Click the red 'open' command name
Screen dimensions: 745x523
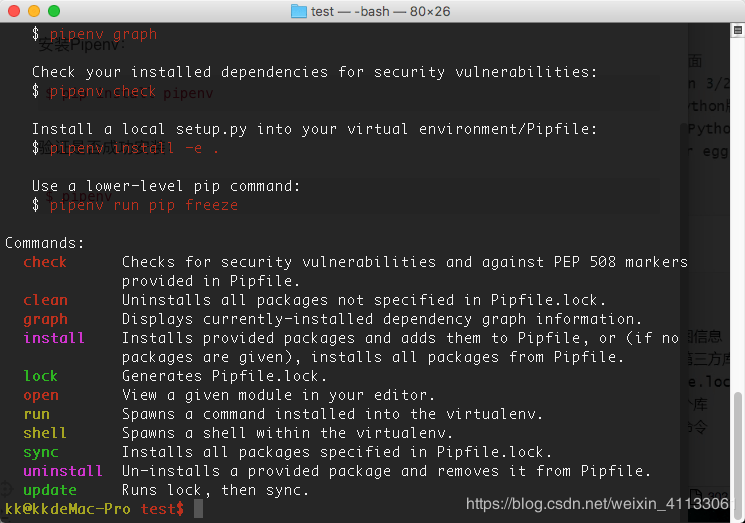click(x=41, y=395)
